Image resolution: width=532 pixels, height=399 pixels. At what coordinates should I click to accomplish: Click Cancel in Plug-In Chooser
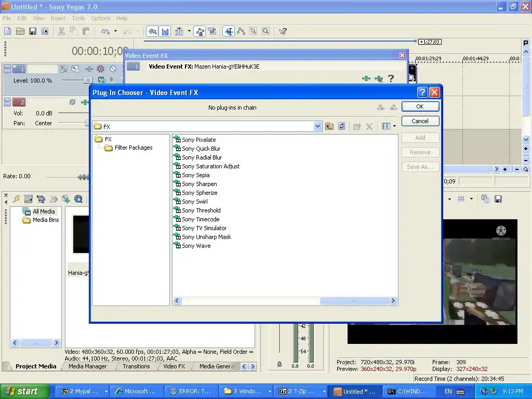coord(420,121)
